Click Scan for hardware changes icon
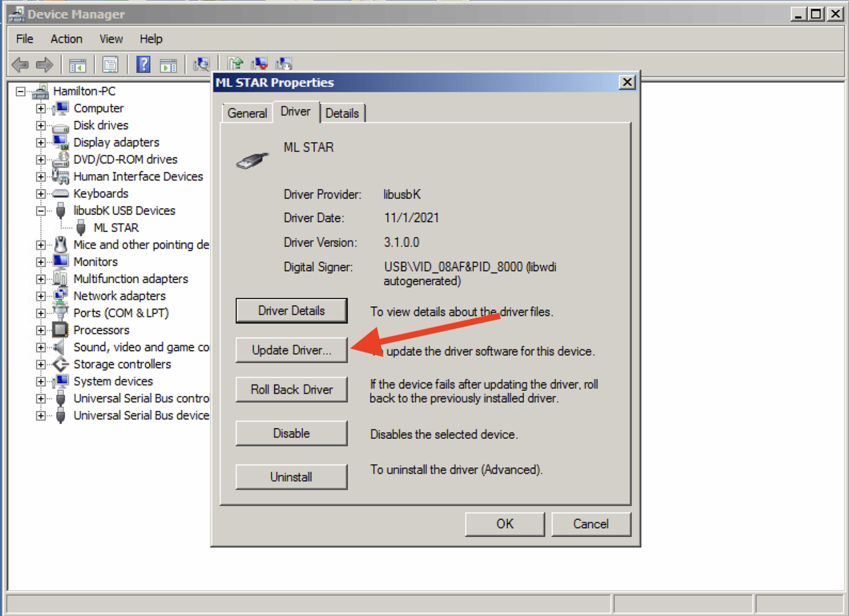Viewport: 849px width, 616px height. [201, 64]
